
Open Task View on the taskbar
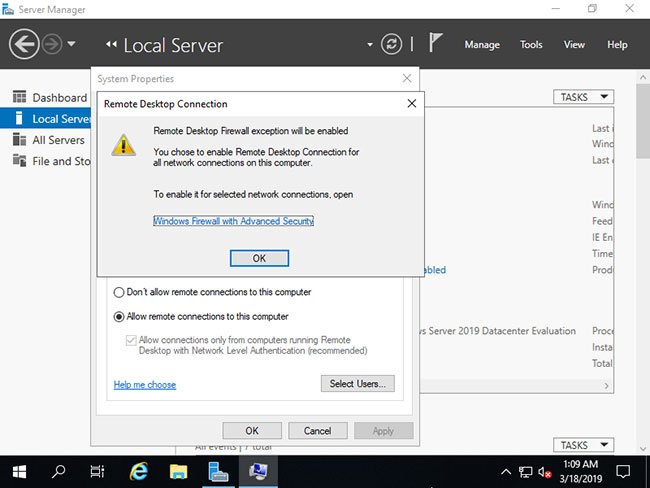[97, 471]
